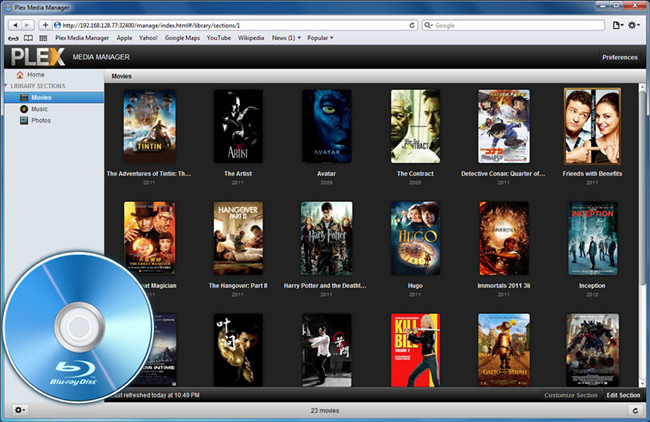Click the Google search field
The height and width of the screenshot is (422, 650).
[513, 25]
